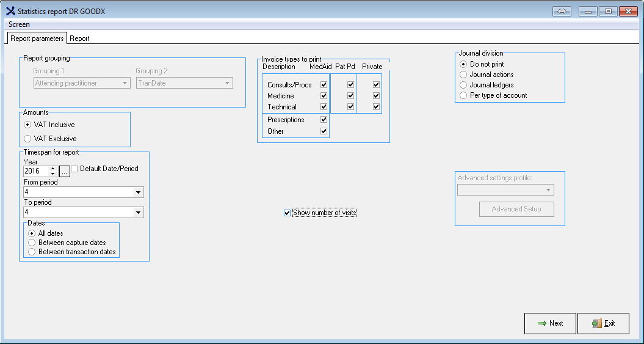This screenshot has width=644, height=344.
Task: Increase the Year value with up arrow
Action: click(x=52, y=169)
